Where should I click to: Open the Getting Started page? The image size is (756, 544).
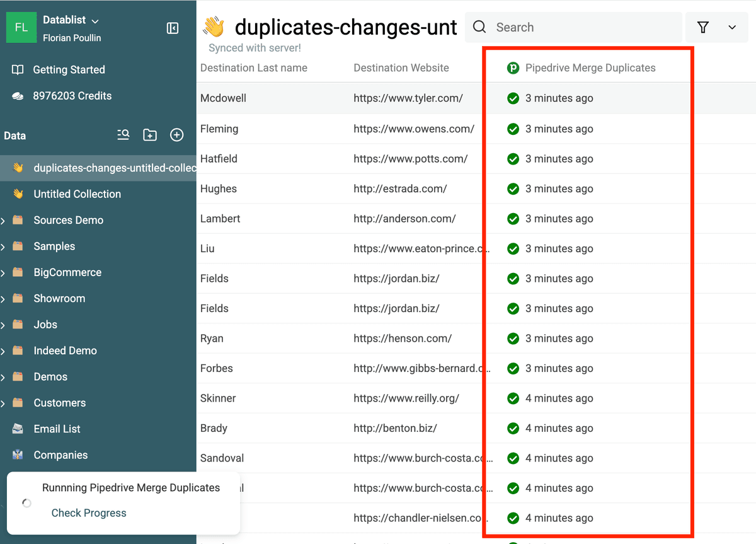pyautogui.click(x=69, y=70)
